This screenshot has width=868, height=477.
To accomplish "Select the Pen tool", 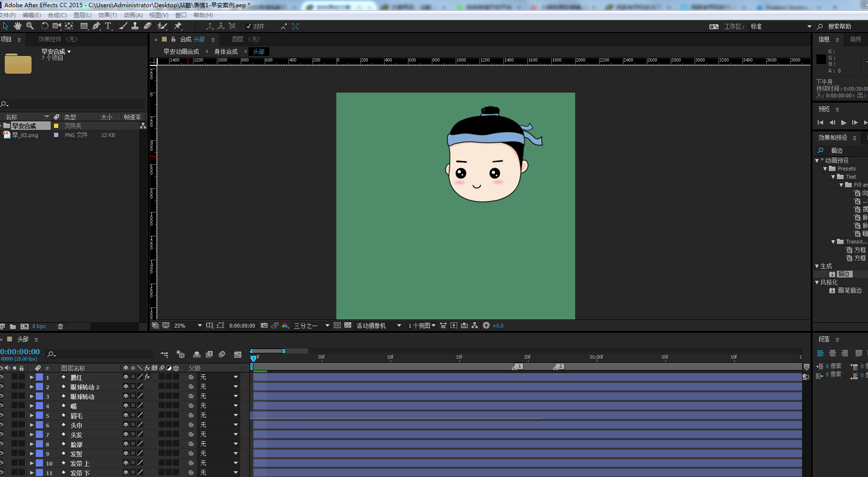I will pyautogui.click(x=96, y=26).
